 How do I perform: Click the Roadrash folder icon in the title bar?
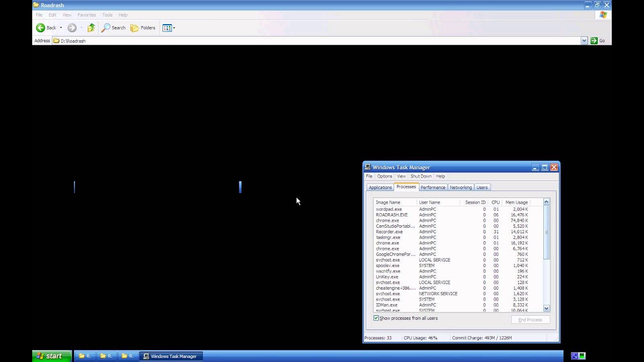[36, 5]
